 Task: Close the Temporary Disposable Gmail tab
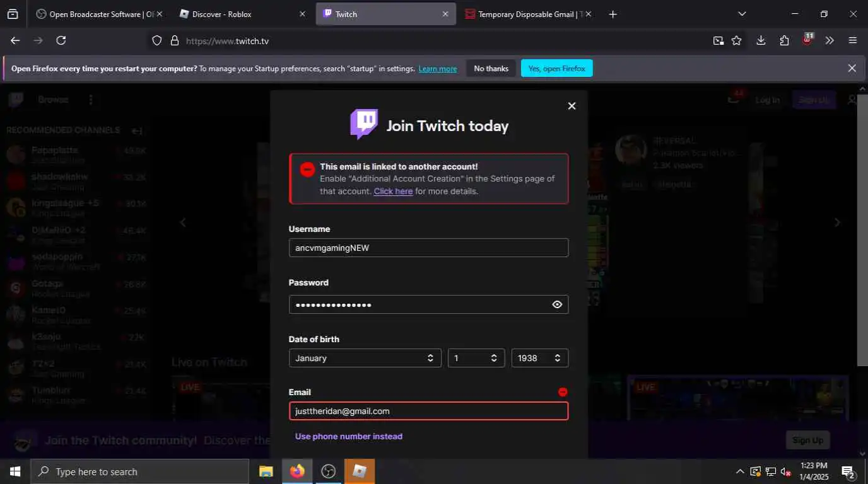tap(589, 14)
